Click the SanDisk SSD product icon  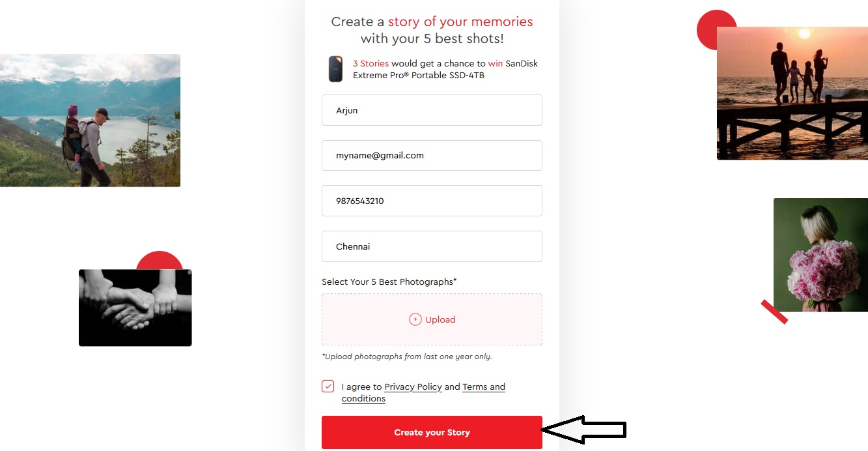(x=335, y=69)
